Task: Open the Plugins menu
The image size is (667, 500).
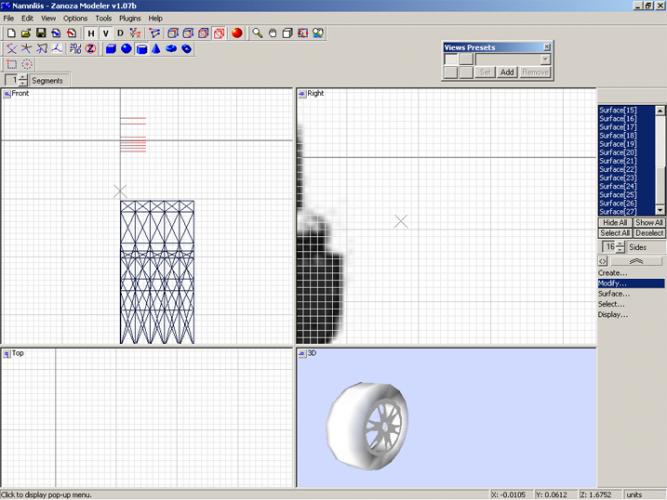Action: (x=130, y=18)
